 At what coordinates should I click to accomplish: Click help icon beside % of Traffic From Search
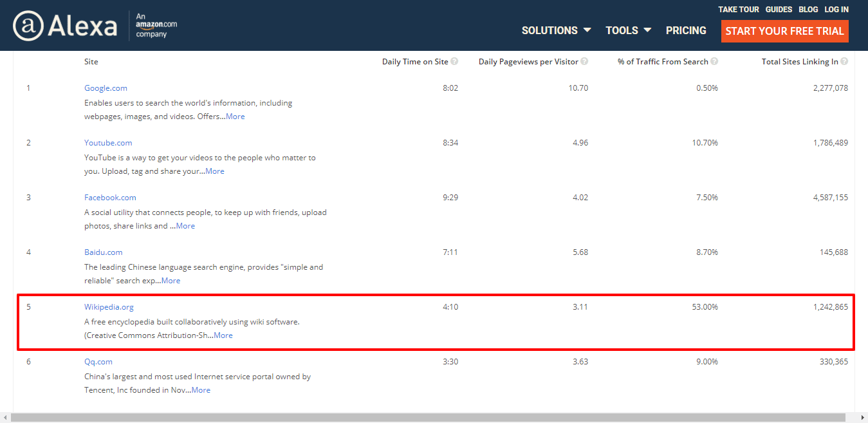click(714, 62)
